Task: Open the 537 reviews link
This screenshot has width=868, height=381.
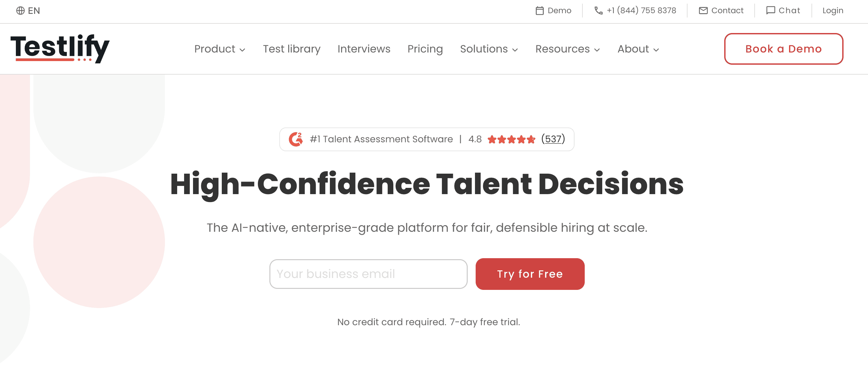Action: click(553, 139)
